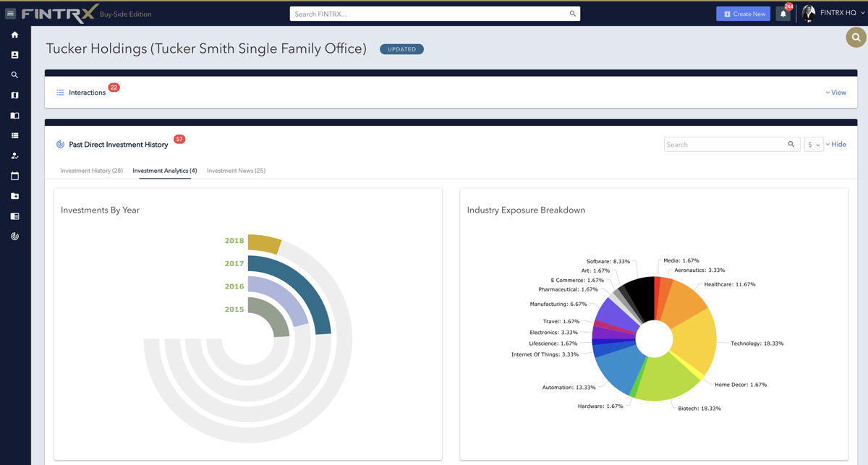Open the hamburger menu in the header
Image resolution: width=868 pixels, height=465 pixels.
coord(10,14)
